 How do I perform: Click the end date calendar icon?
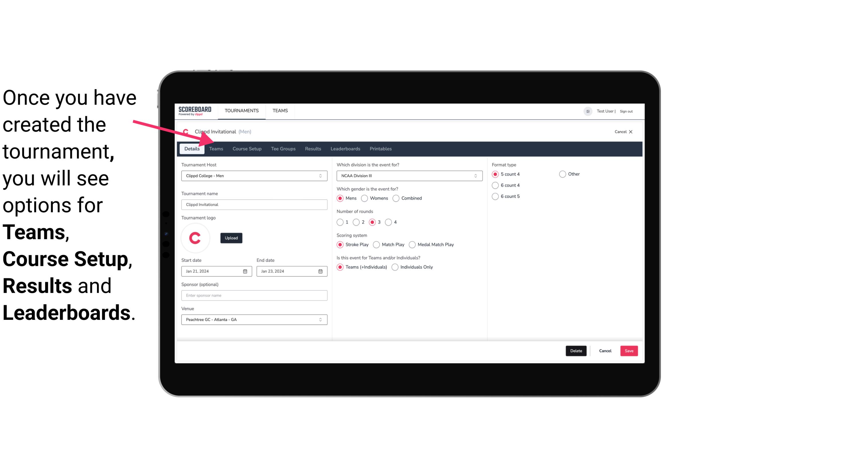coord(321,271)
